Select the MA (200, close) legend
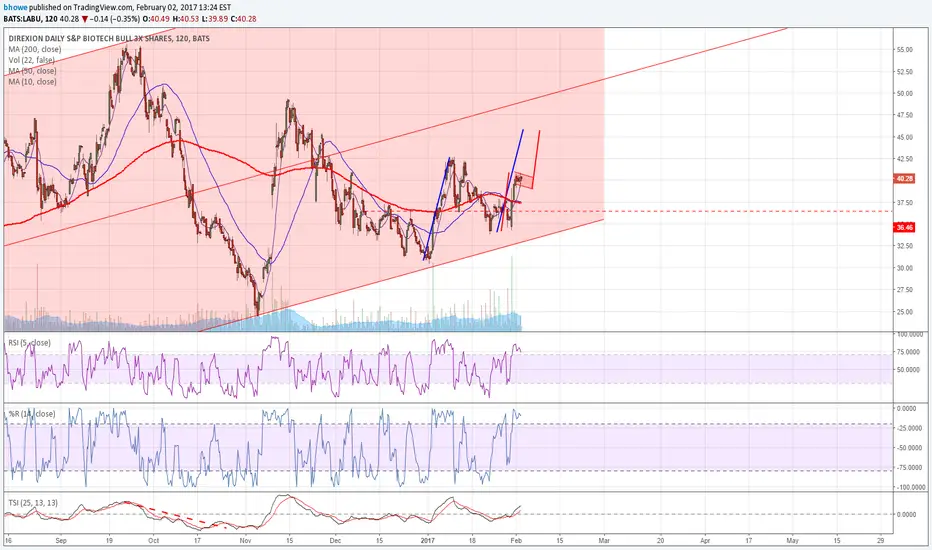The image size is (932, 550). [x=35, y=49]
